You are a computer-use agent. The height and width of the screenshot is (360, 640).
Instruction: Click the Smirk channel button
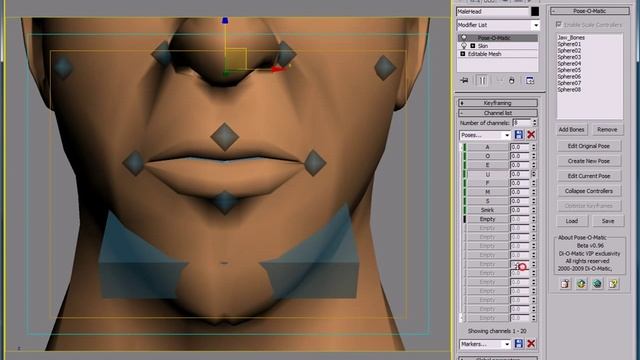tap(487, 210)
